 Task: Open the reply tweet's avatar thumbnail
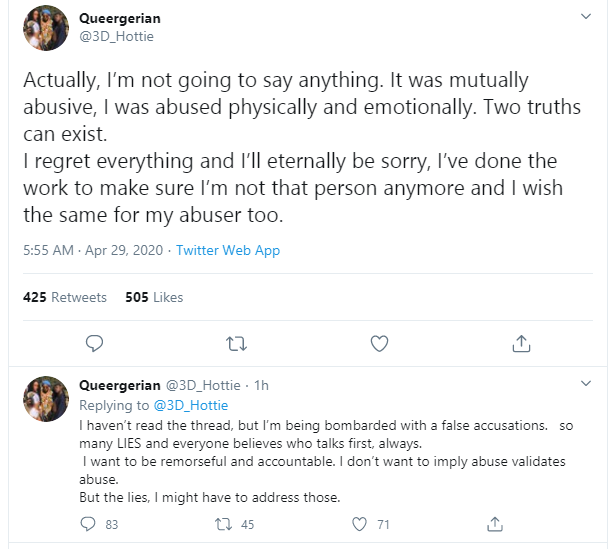pos(47,398)
